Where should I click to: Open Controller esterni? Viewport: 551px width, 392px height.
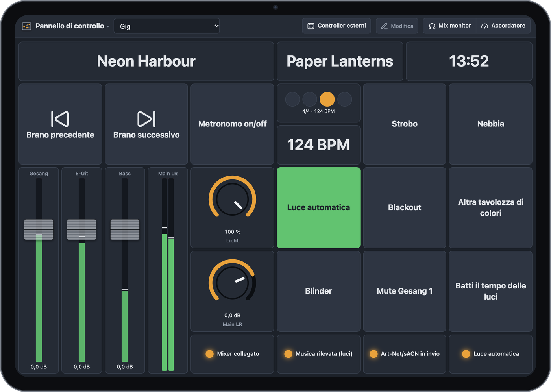[x=337, y=26]
